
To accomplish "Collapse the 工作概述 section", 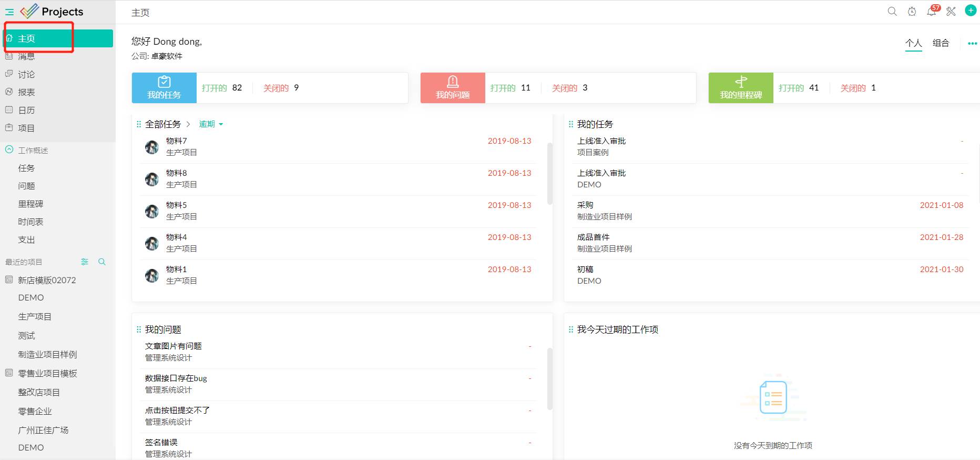I will [9, 150].
